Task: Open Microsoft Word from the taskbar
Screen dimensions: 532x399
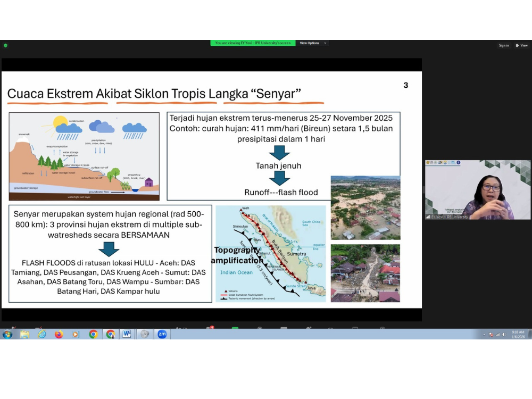Action: pyautogui.click(x=126, y=334)
